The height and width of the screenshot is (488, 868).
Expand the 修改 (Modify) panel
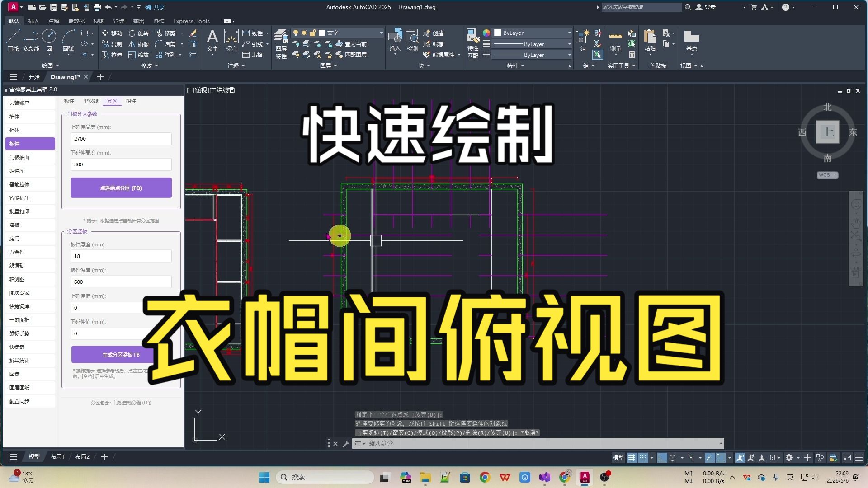pos(149,66)
